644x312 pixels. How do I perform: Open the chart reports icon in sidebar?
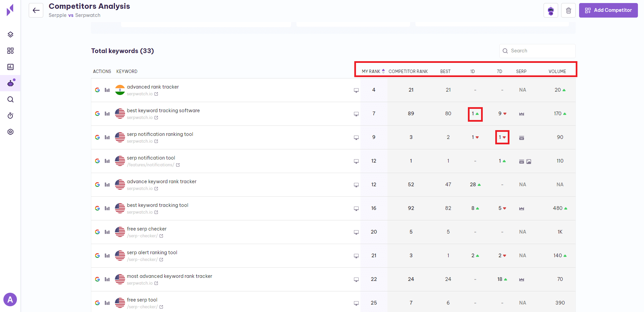coord(10,67)
